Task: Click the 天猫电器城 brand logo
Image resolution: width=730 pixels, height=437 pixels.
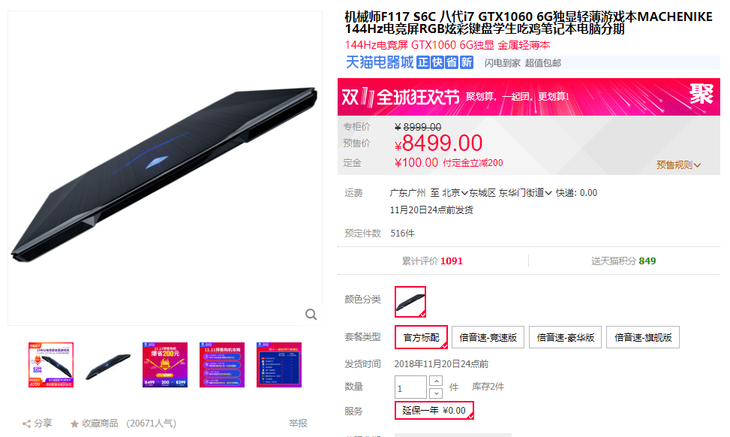Action: coord(379,62)
